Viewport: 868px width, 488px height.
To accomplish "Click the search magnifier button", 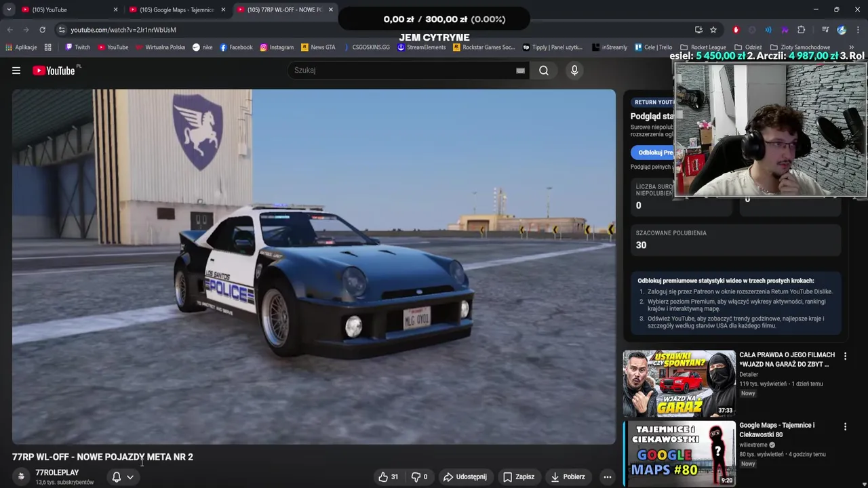I will (x=544, y=70).
